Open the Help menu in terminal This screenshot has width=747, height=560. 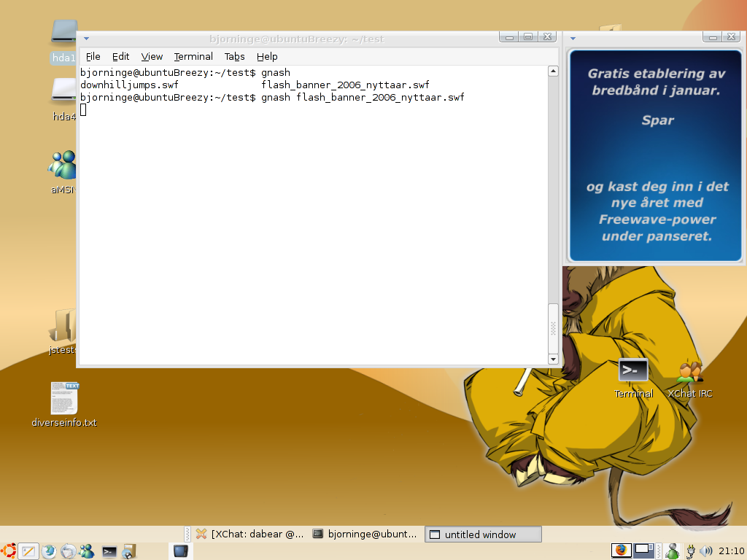[267, 57]
